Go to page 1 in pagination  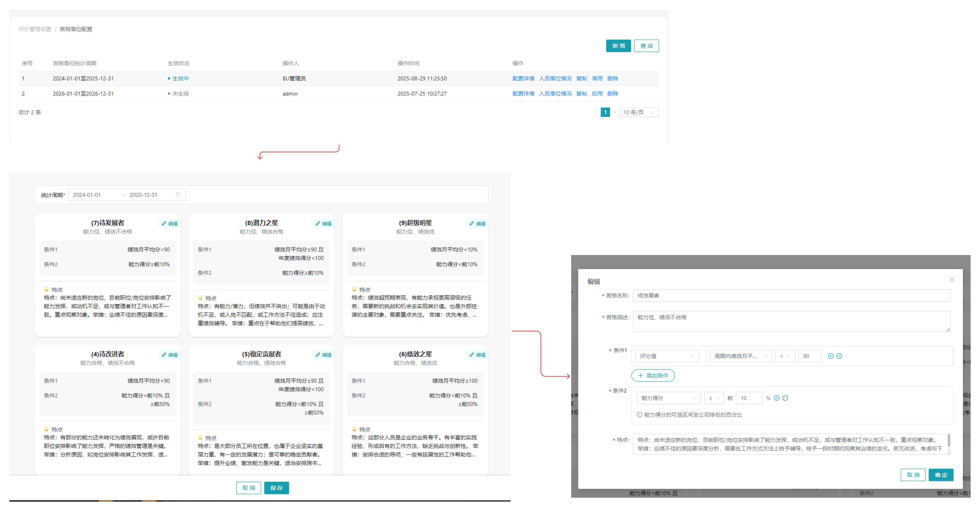click(x=605, y=113)
